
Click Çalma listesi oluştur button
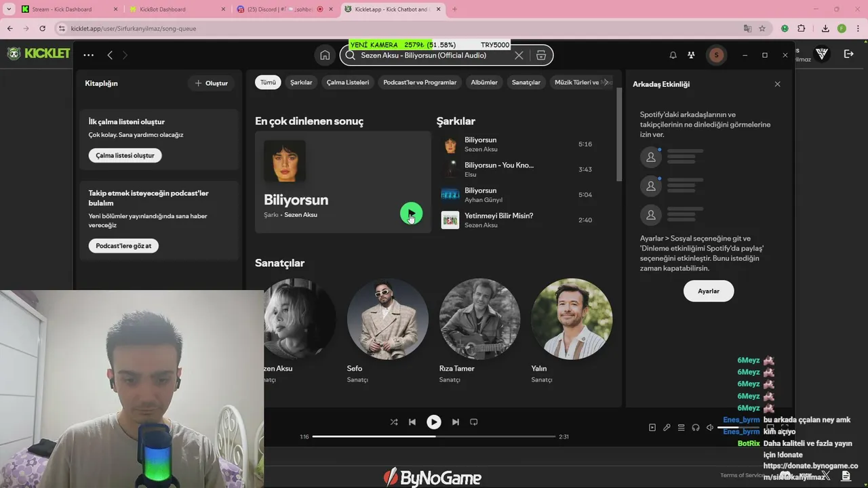coord(125,155)
